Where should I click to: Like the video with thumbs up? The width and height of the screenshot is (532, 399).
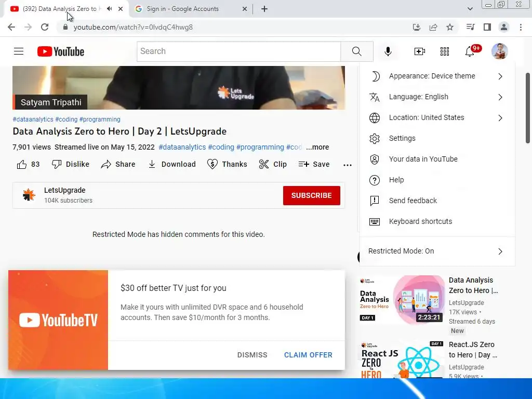click(x=28, y=164)
